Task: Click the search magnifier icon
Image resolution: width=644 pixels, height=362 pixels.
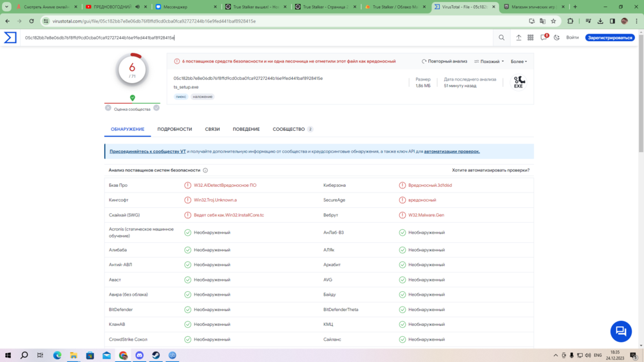Action: (x=502, y=37)
